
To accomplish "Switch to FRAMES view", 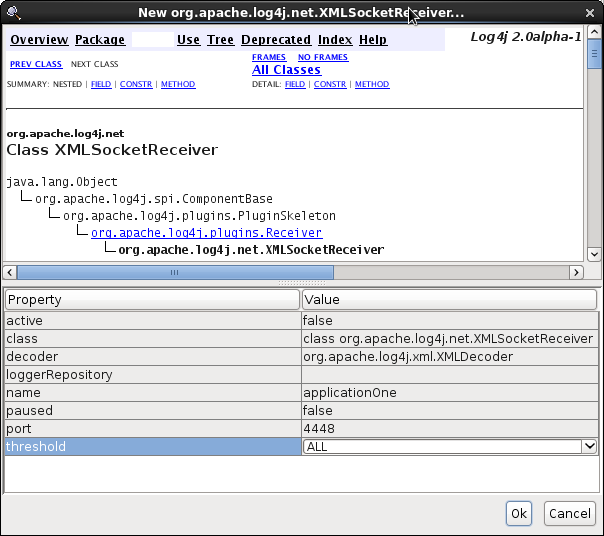I will tap(269, 57).
